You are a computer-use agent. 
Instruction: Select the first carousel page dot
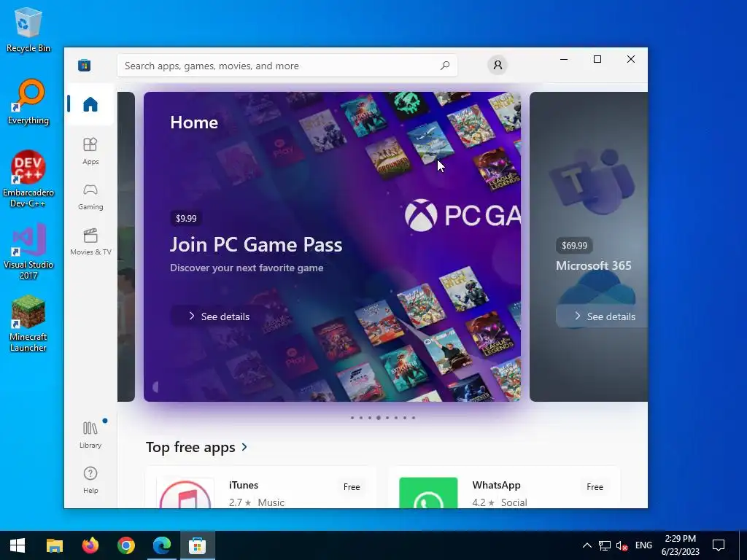(x=352, y=418)
